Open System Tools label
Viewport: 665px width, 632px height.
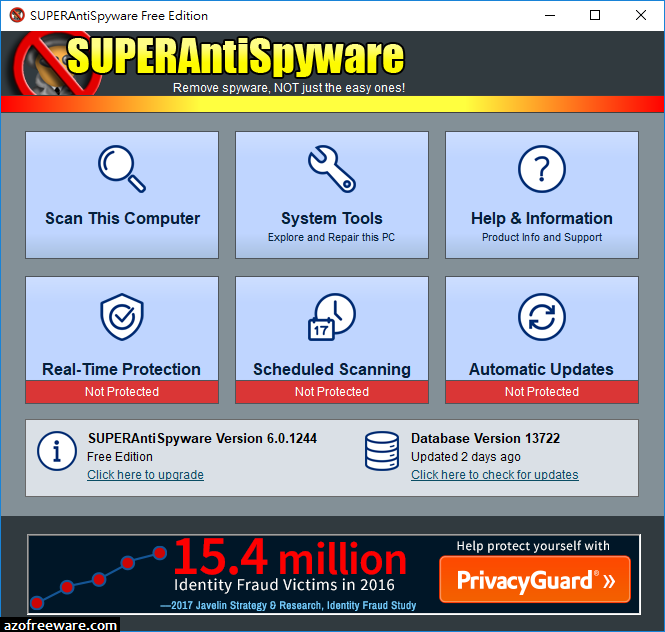[x=332, y=218]
